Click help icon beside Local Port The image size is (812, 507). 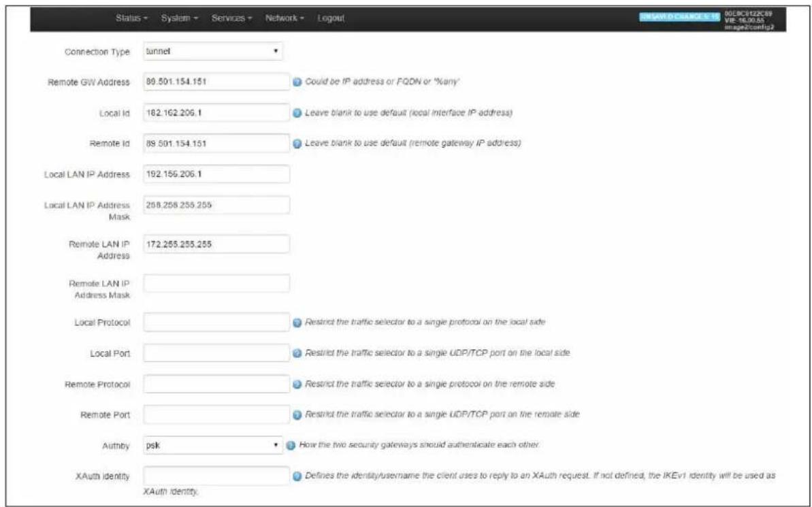click(x=297, y=353)
